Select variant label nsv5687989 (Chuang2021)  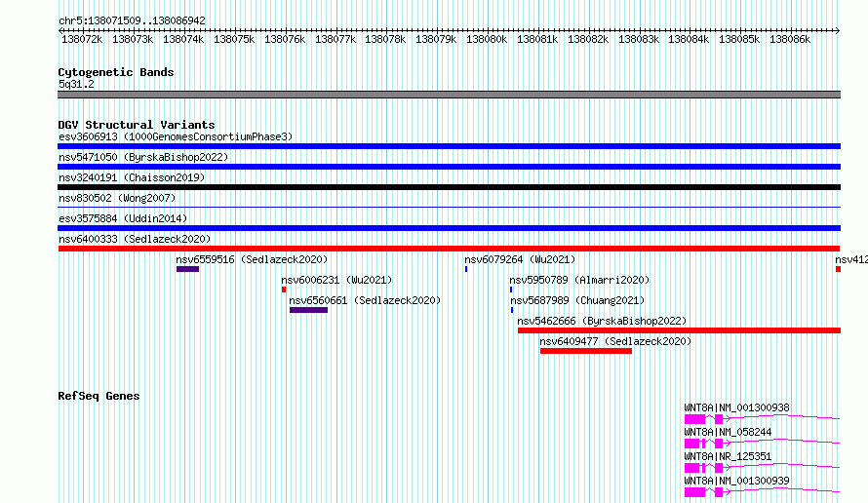(x=577, y=300)
